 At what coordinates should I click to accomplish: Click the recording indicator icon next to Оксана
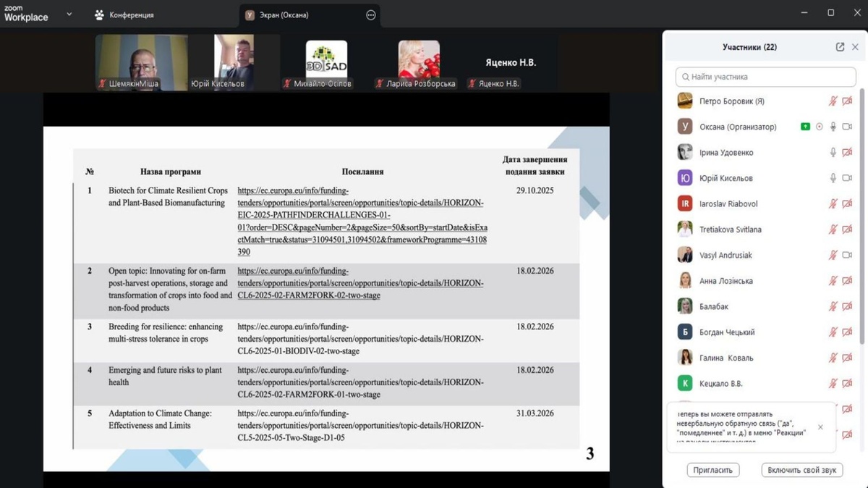click(820, 127)
